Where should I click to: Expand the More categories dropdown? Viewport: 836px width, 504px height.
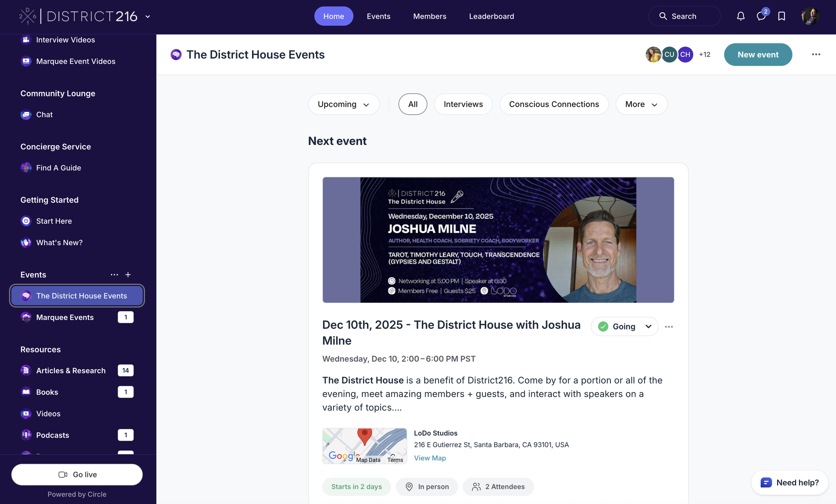pyautogui.click(x=641, y=104)
